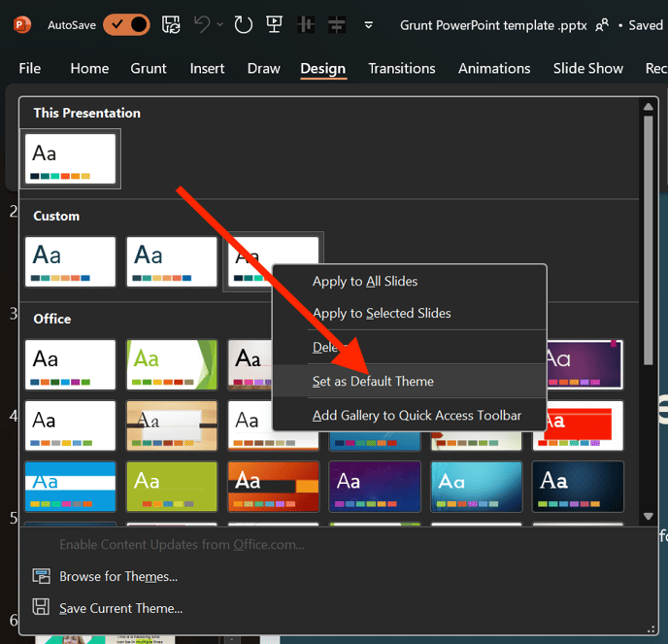The width and height of the screenshot is (668, 644).
Task: Click the Save Current Theme disk icon
Action: click(41, 608)
